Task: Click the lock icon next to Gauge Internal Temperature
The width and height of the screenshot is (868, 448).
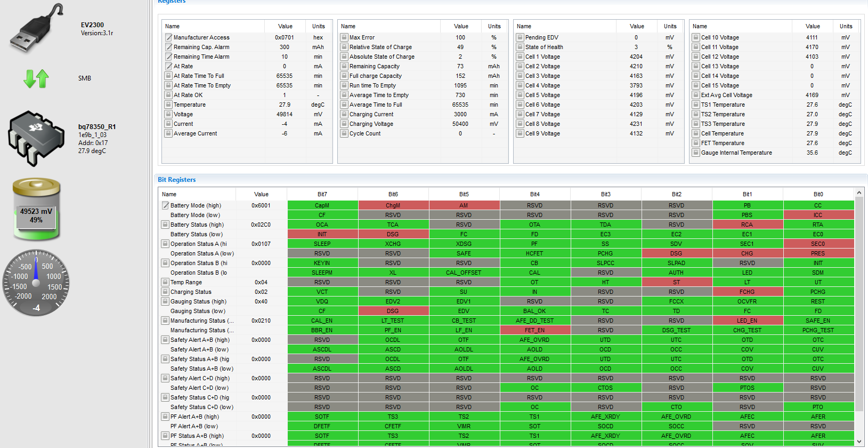Action: [696, 153]
